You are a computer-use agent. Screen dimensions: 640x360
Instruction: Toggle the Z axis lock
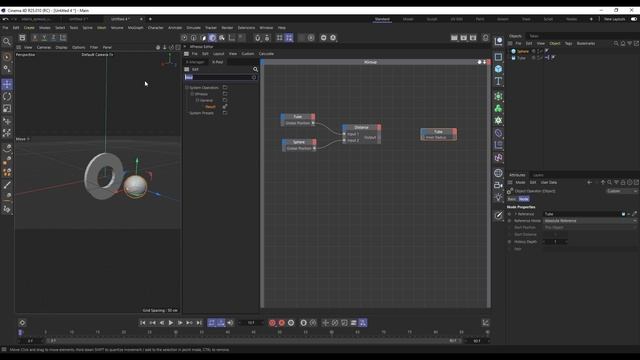(53, 38)
